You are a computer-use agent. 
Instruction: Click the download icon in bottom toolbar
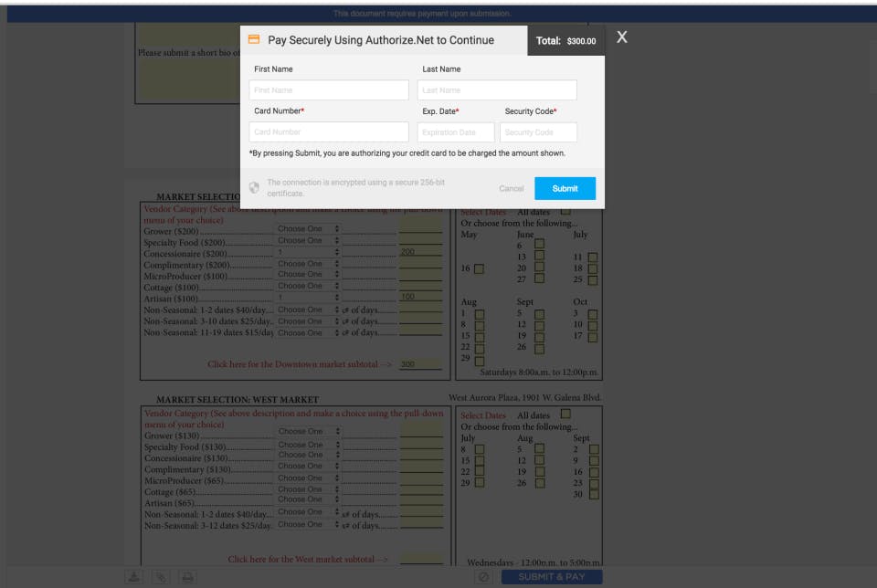[133, 577]
